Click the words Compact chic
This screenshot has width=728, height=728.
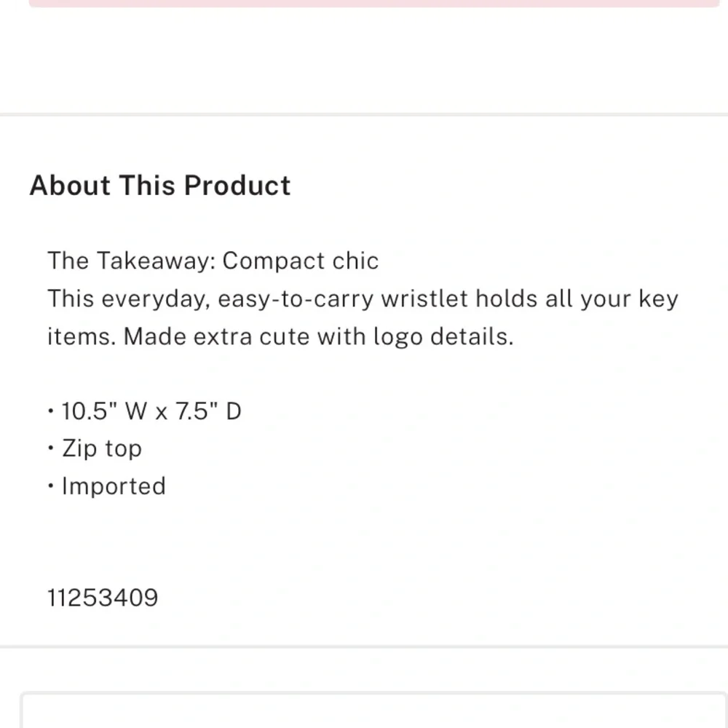pyautogui.click(x=301, y=261)
